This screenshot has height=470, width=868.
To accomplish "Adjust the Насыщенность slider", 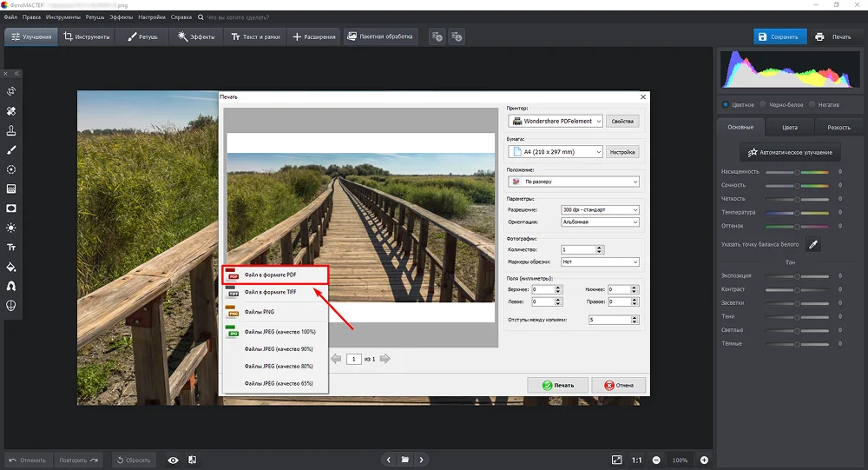I will pyautogui.click(x=797, y=172).
